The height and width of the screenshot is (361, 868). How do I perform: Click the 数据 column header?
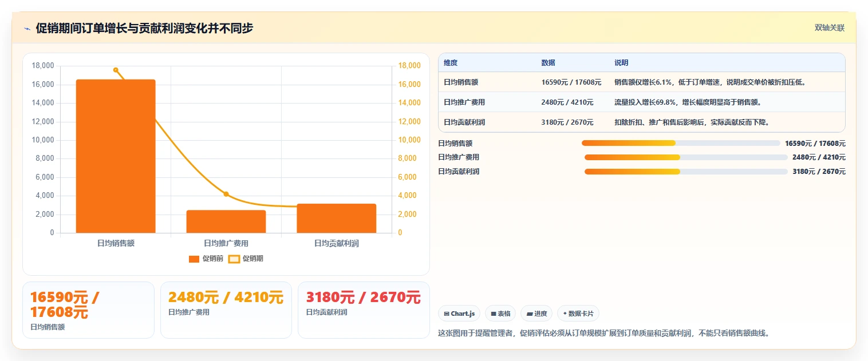tap(548, 63)
